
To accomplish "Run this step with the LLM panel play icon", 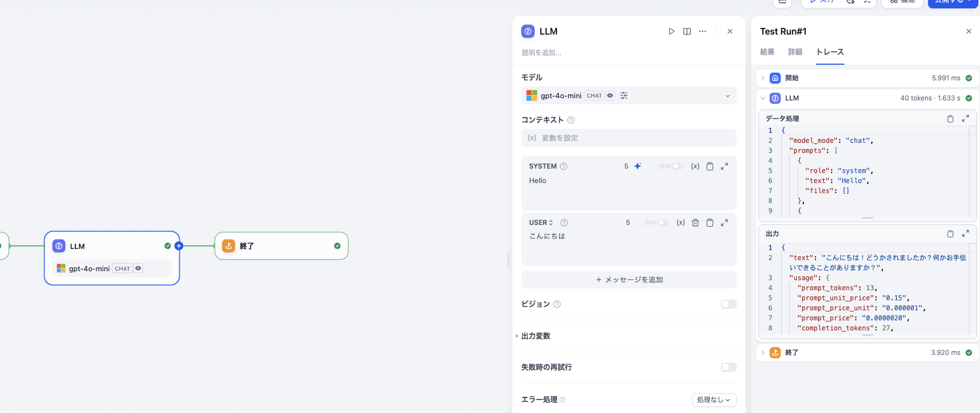I will click(x=671, y=31).
